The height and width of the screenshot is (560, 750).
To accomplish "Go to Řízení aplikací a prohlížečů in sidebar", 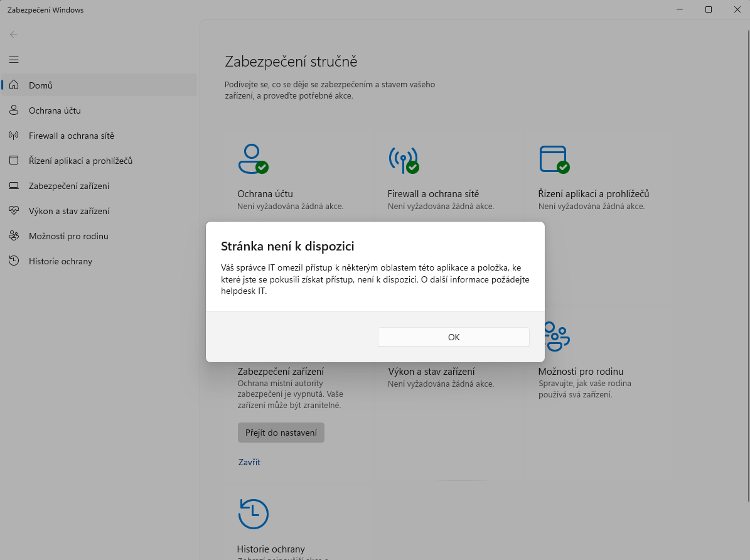I will click(100, 161).
